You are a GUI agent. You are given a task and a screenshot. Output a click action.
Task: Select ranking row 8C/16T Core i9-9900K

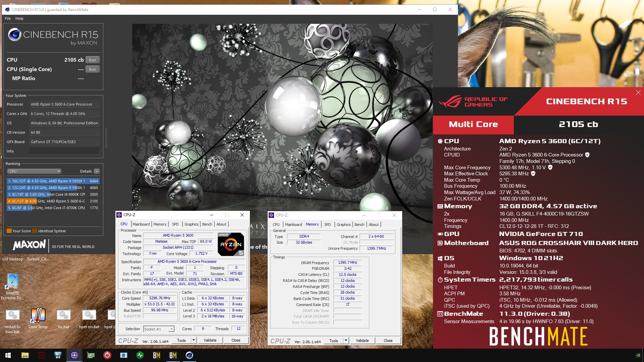point(53,194)
